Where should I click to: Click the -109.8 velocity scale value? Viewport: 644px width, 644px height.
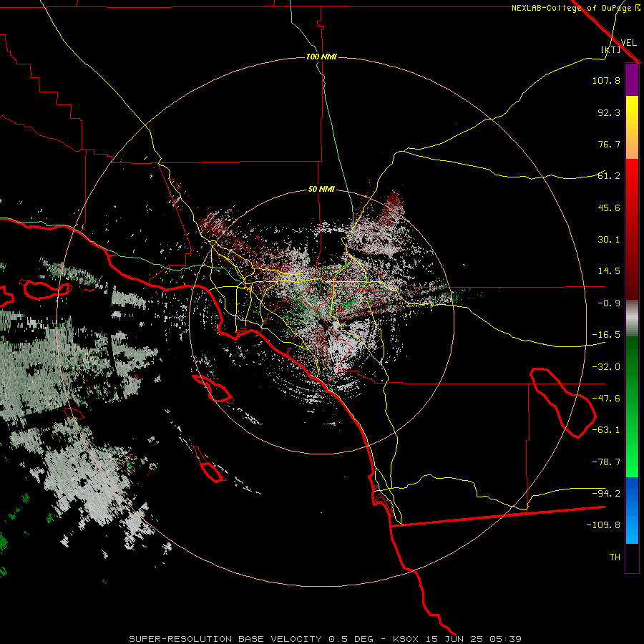coord(603,525)
